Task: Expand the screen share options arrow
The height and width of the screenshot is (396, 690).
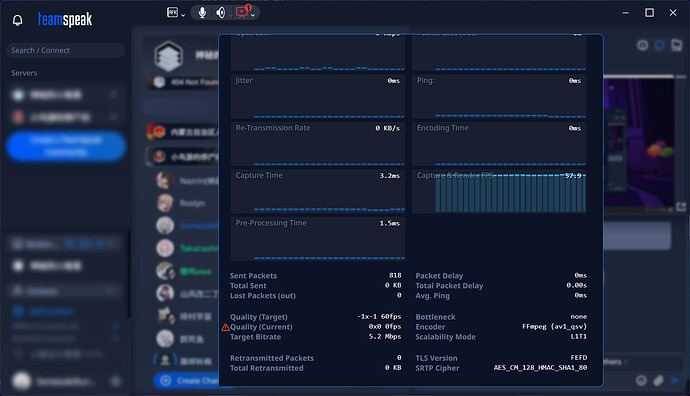Action: pyautogui.click(x=253, y=15)
